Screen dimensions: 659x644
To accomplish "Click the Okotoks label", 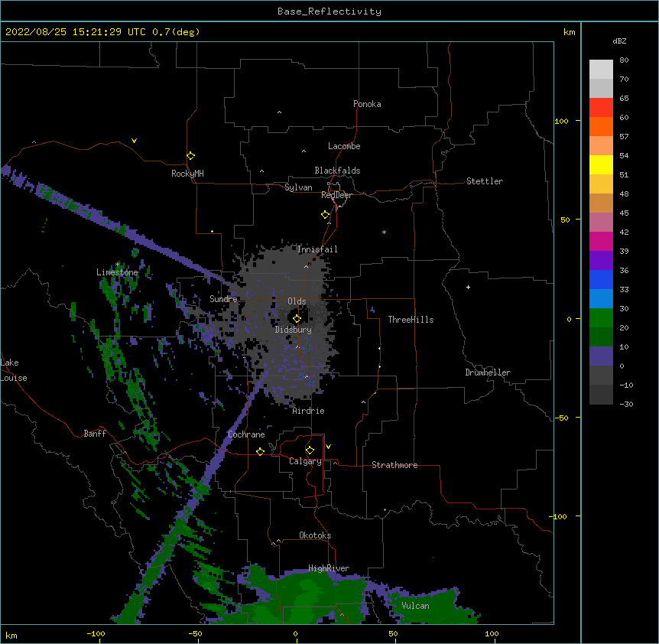I will click(x=315, y=535).
